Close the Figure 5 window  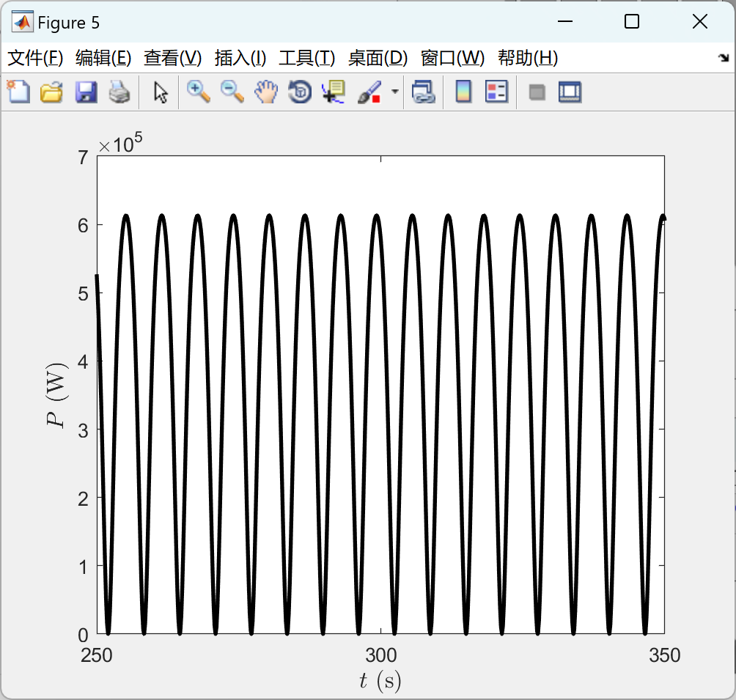pyautogui.click(x=700, y=21)
